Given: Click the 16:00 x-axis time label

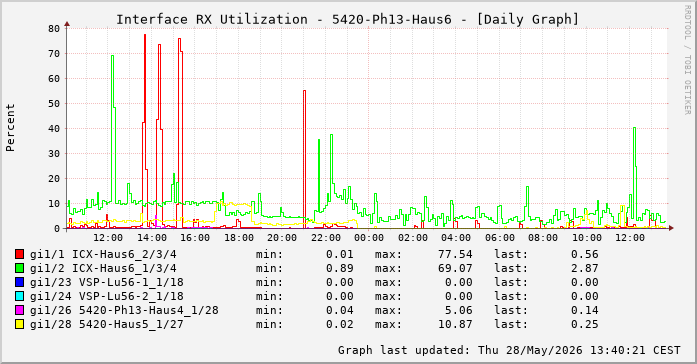Looking at the screenshot, I should coord(195,238).
